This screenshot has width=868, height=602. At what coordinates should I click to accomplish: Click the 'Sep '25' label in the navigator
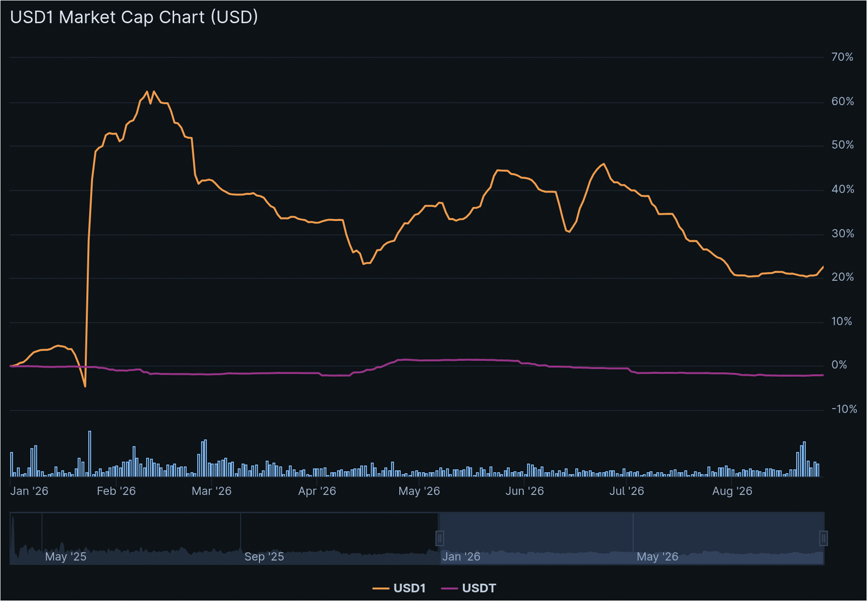[264, 557]
